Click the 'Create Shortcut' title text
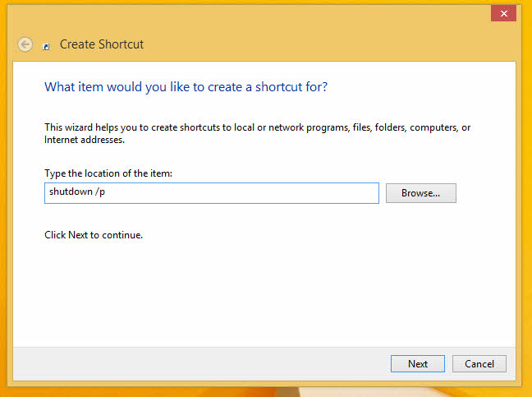The image size is (532, 397). pos(102,44)
